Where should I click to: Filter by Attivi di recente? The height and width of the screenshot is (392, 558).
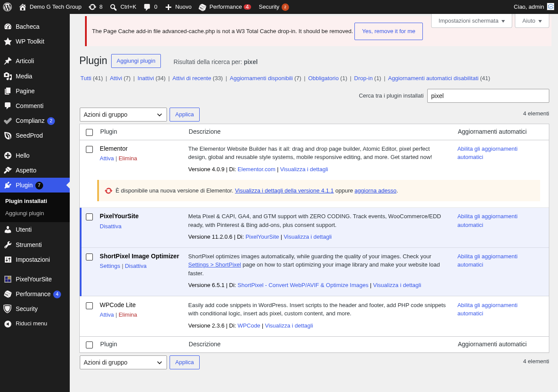[192, 78]
